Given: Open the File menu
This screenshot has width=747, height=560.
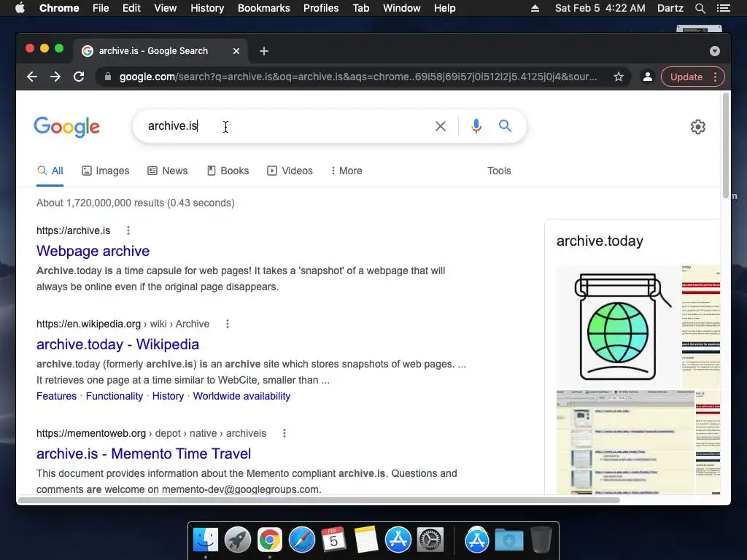Looking at the screenshot, I should (101, 8).
